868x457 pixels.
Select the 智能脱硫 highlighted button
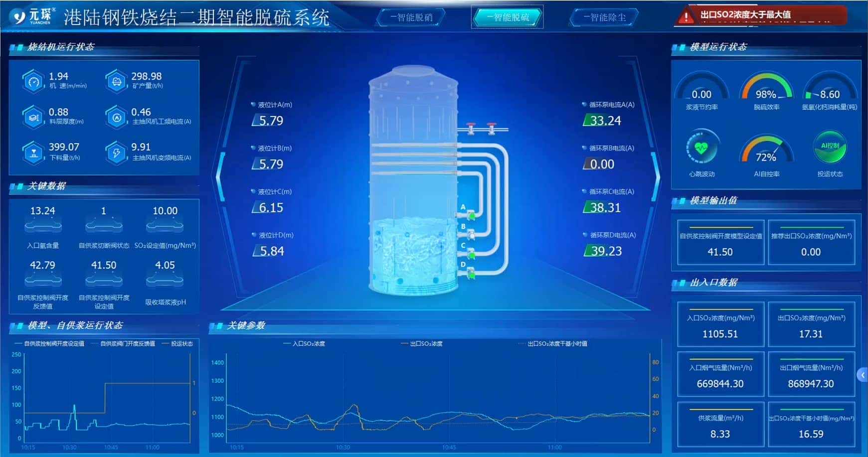(x=507, y=16)
